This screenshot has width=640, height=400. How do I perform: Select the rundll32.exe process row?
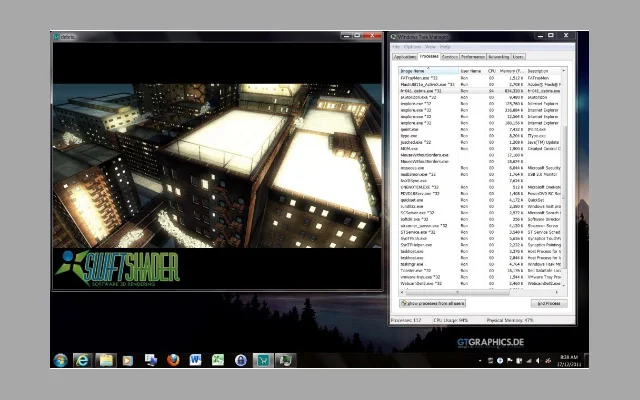tap(480, 207)
